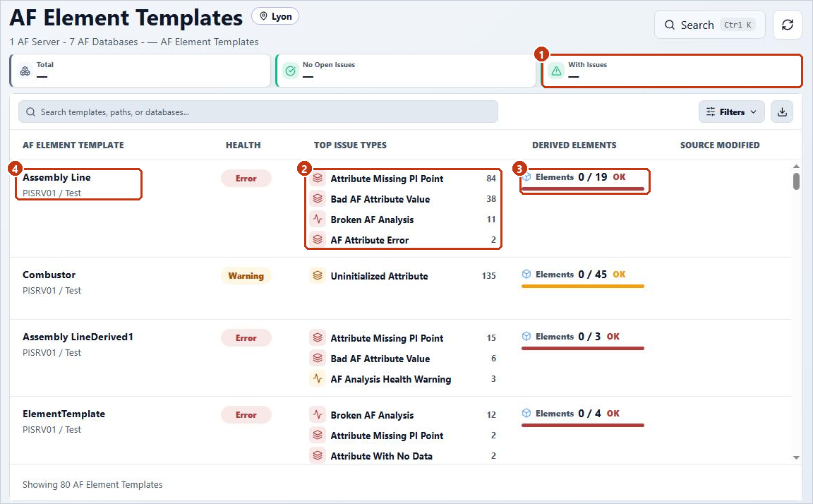Click the AF Attribute Error layers icon
Screen dimensions: 813x504
click(318, 239)
